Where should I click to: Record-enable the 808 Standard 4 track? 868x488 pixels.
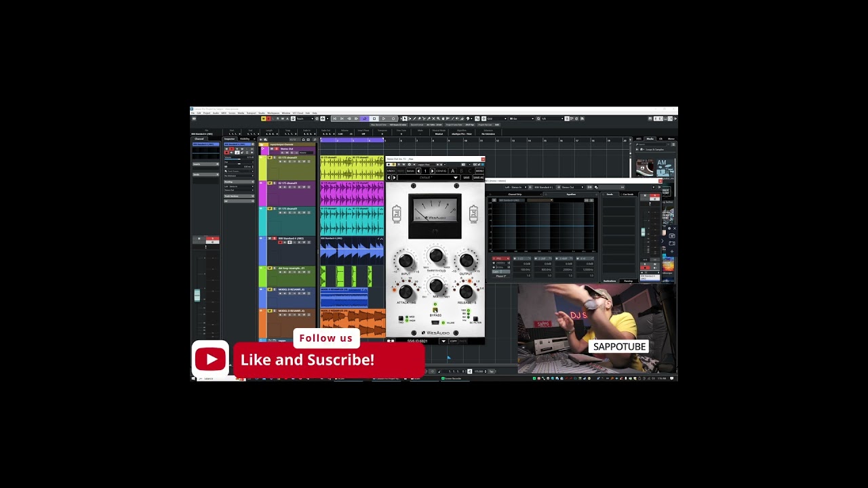pos(280,243)
